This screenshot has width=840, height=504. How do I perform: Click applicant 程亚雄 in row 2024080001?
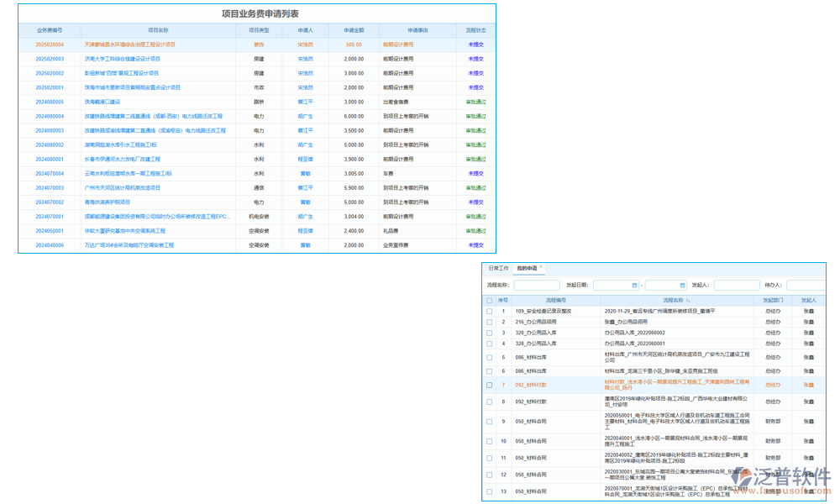pos(305,159)
